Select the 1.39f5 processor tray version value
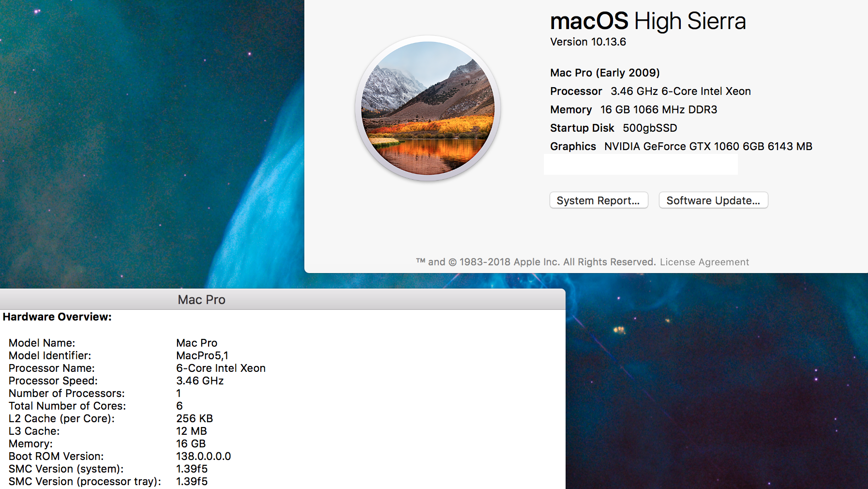 click(x=192, y=481)
